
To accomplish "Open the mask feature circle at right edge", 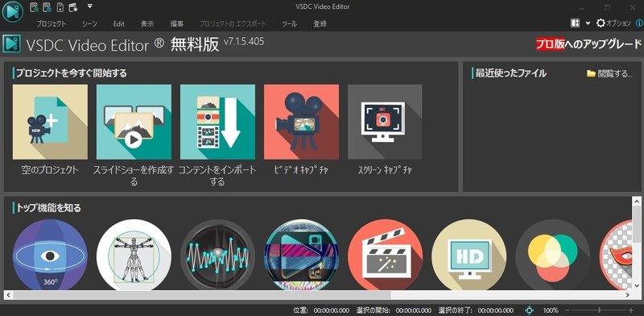I will coord(615,255).
